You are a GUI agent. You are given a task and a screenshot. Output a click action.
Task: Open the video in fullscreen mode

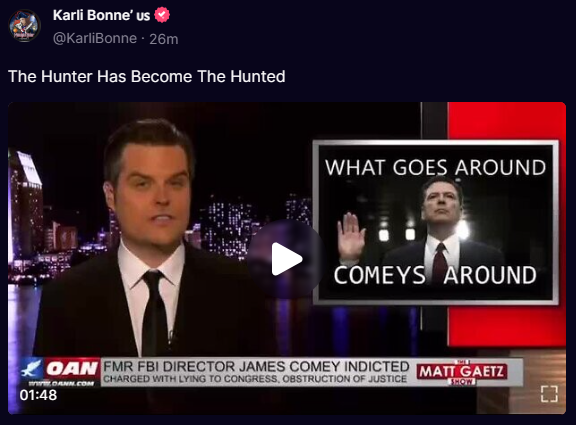coord(549,394)
